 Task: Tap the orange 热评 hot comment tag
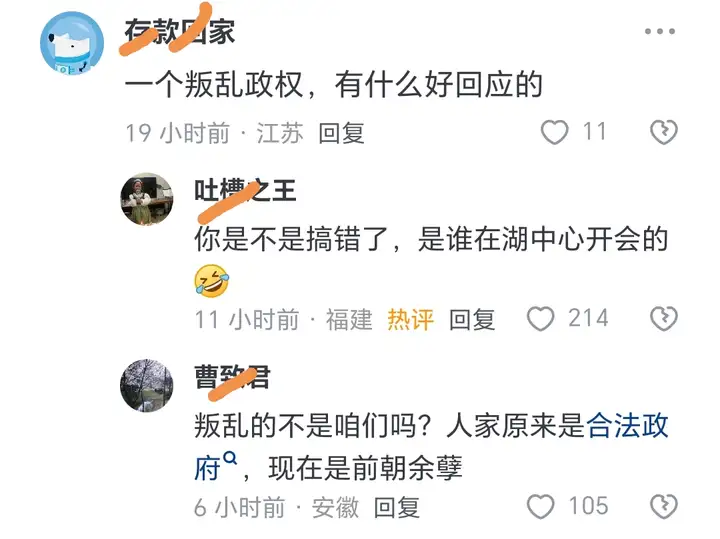click(x=411, y=320)
